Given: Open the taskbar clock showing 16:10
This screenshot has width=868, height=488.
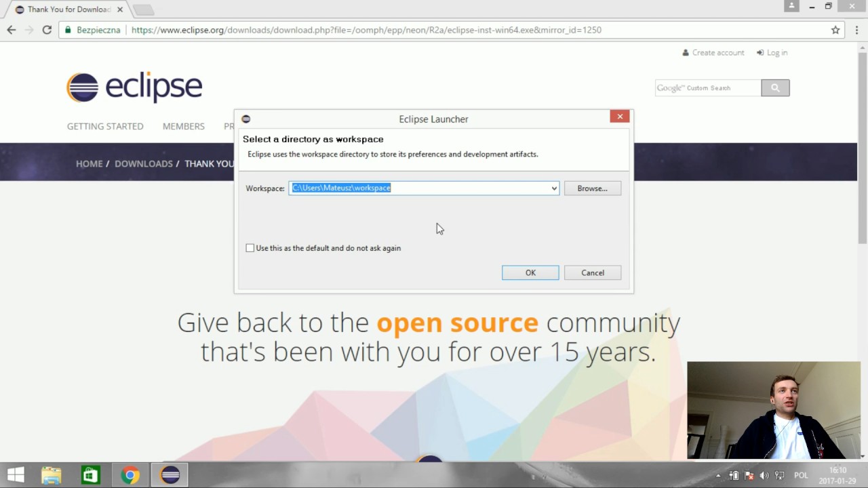Looking at the screenshot, I should coord(838,475).
